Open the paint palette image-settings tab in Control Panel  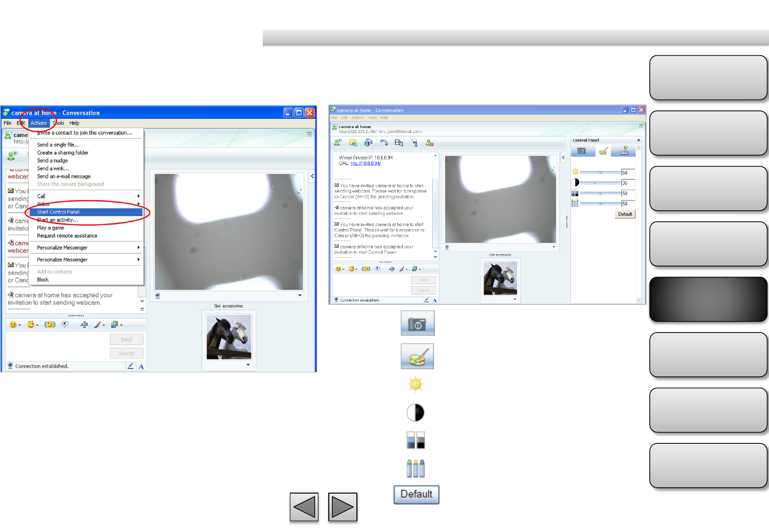[603, 151]
